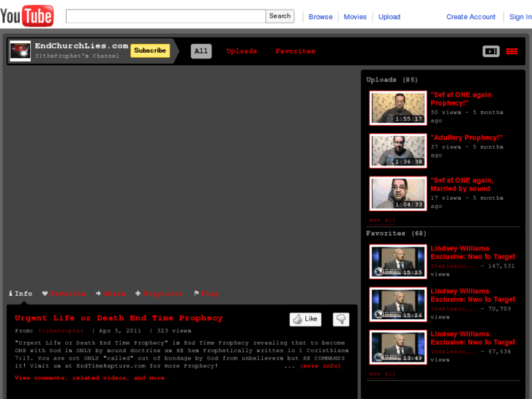Select the Favorites tab
532x399 pixels.
tap(295, 51)
